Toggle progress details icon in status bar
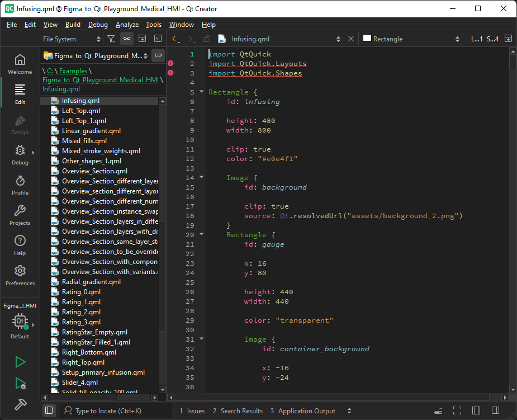The width and height of the screenshot is (517, 420). (x=438, y=410)
